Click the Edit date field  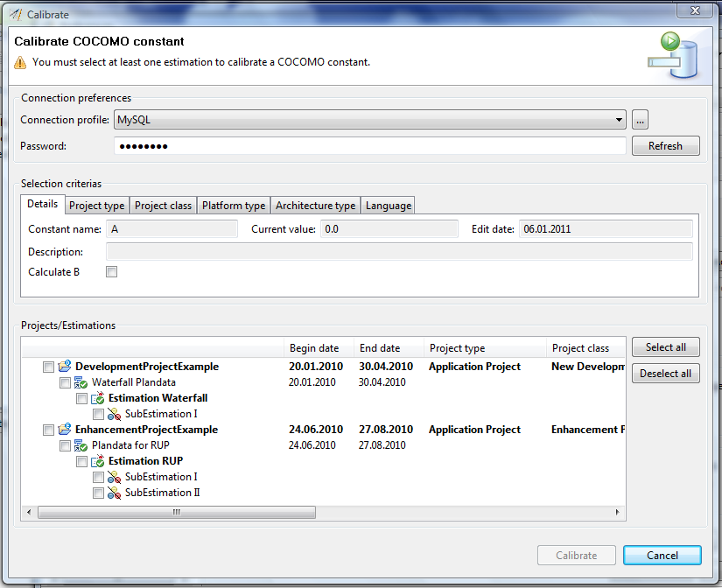[606, 229]
